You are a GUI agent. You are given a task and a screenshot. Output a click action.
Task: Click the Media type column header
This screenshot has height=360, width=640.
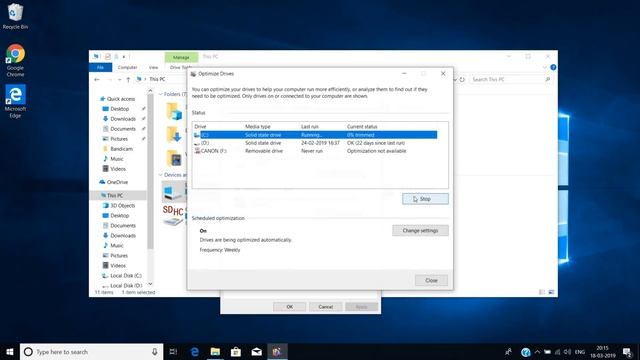pyautogui.click(x=258, y=127)
